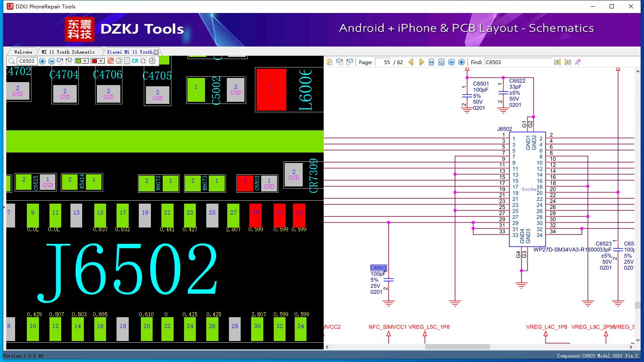The width and height of the screenshot is (644, 362).
Task: Click the schematic Find text field
Action: (518, 62)
